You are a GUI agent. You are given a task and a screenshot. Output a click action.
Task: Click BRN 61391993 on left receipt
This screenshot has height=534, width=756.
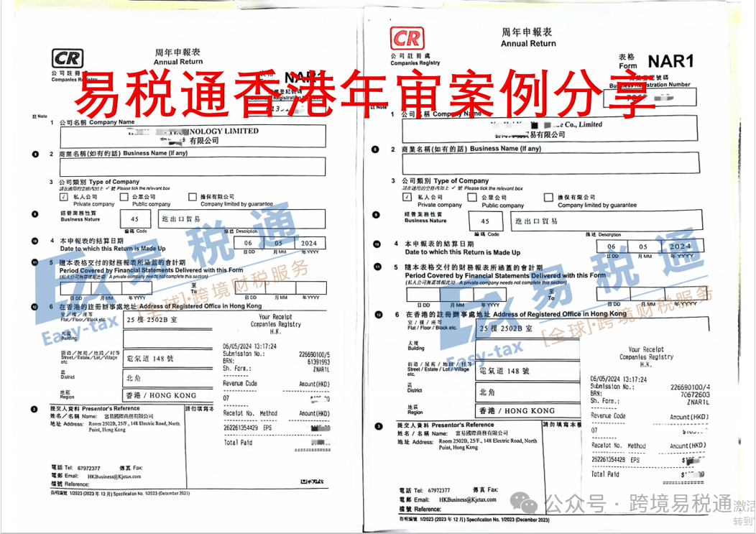318,362
